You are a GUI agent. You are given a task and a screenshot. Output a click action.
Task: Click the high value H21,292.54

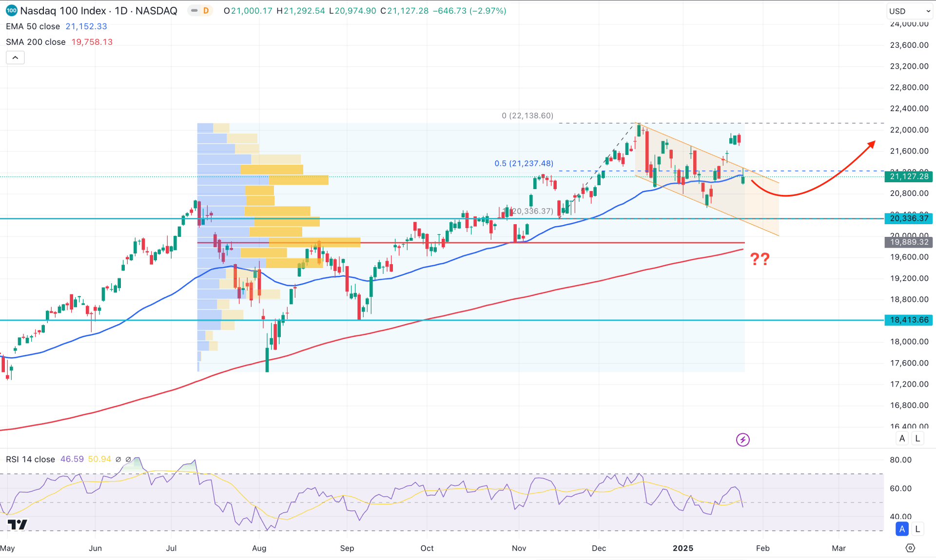[x=300, y=11]
